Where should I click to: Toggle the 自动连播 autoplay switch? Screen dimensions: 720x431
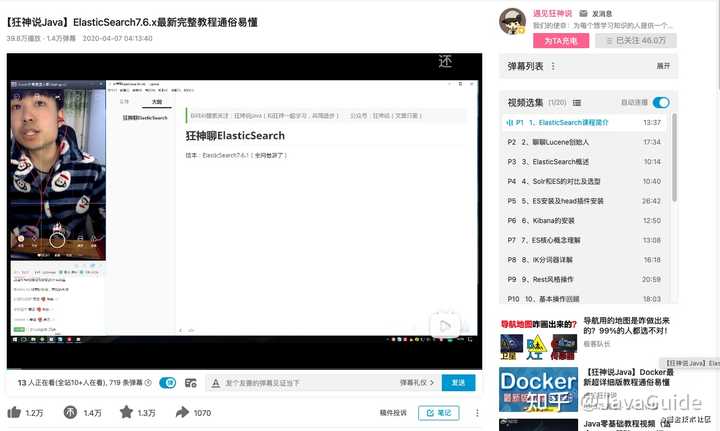pyautogui.click(x=661, y=102)
